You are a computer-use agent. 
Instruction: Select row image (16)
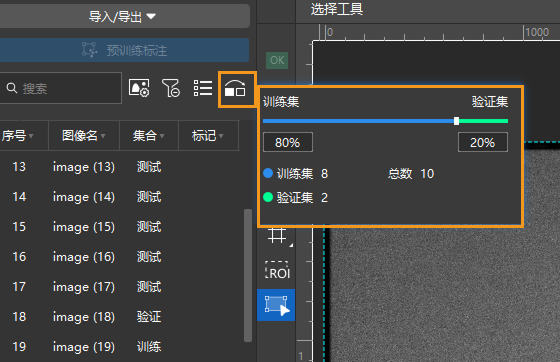click(x=121, y=257)
